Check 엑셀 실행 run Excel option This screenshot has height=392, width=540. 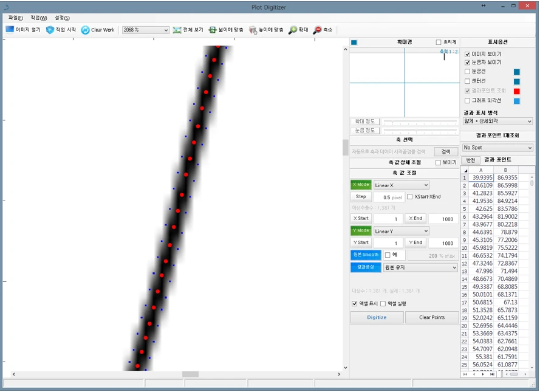point(383,303)
